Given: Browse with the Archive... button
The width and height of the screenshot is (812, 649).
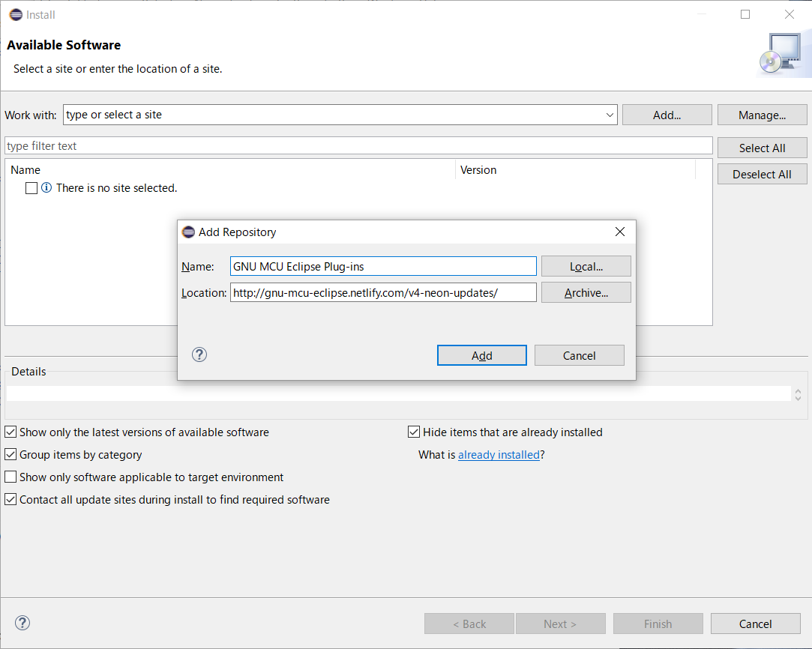Looking at the screenshot, I should 586,292.
